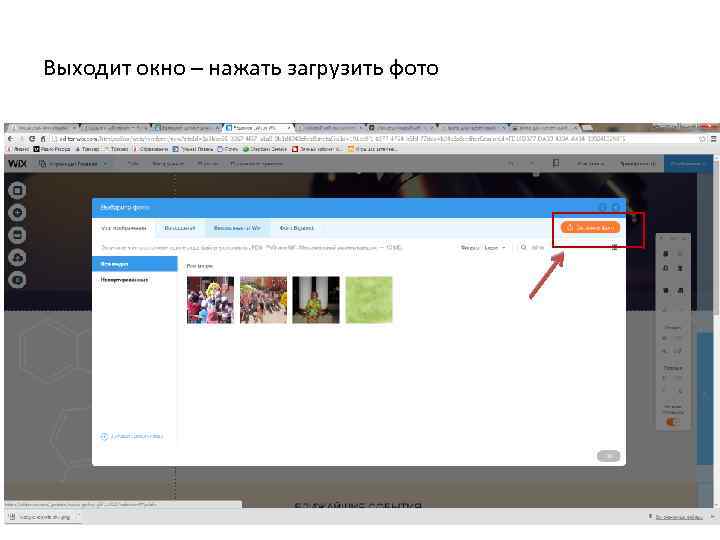The image size is (720, 540).
Task: Click the search field in the photo dialog
Action: coord(535,248)
